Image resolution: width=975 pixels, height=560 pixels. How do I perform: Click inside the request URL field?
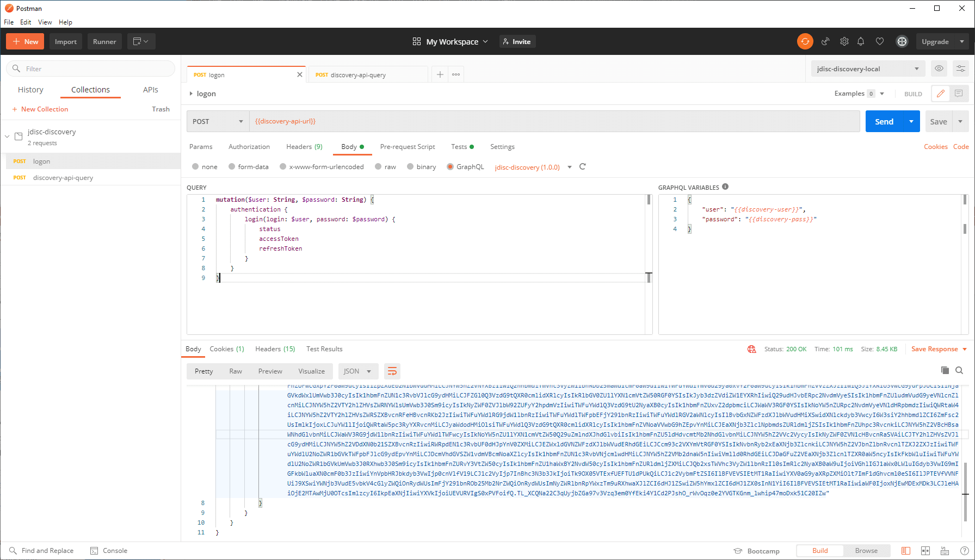click(x=490, y=121)
